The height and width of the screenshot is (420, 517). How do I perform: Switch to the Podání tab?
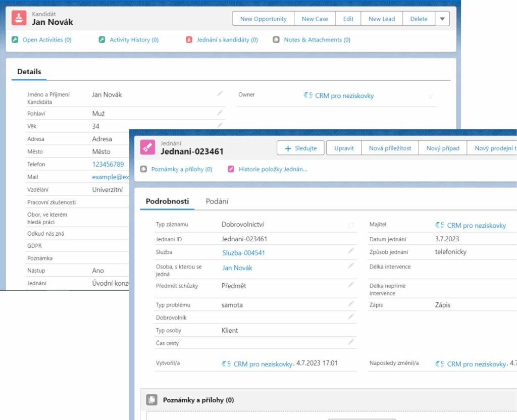[x=217, y=201]
